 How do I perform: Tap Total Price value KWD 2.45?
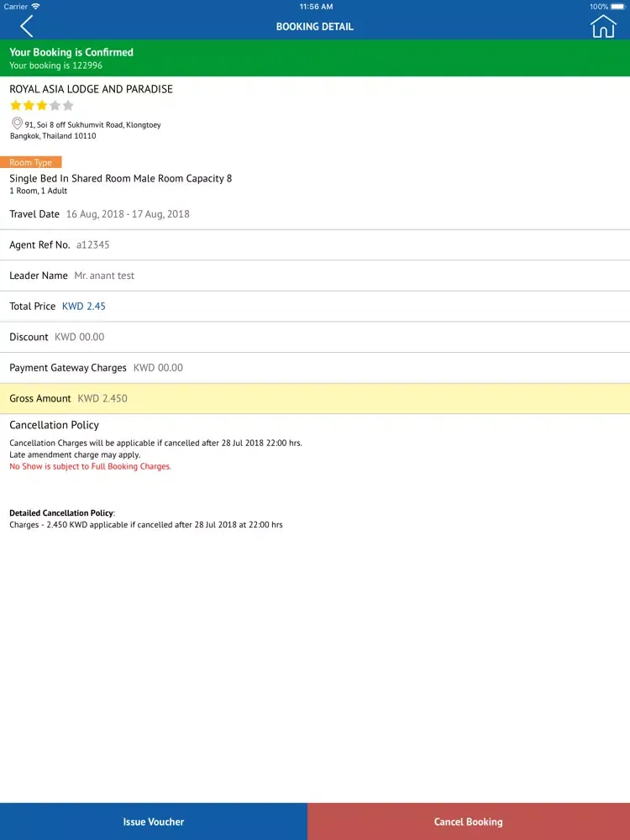point(83,307)
